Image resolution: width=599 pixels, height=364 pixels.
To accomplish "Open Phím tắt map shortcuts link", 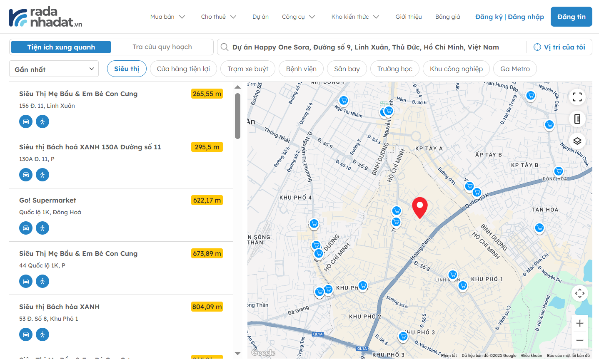I will 449,356.
